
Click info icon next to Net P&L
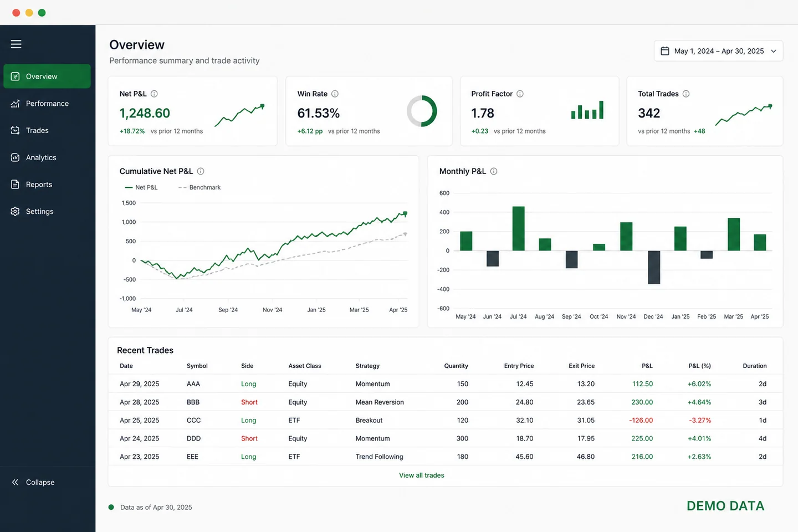tap(155, 94)
